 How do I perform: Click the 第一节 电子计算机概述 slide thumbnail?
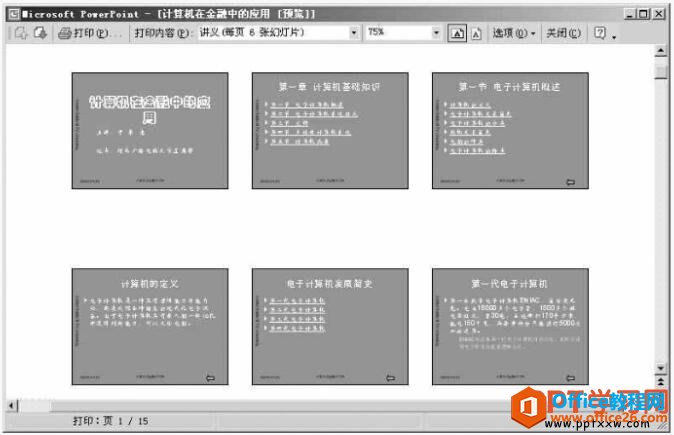click(x=510, y=131)
